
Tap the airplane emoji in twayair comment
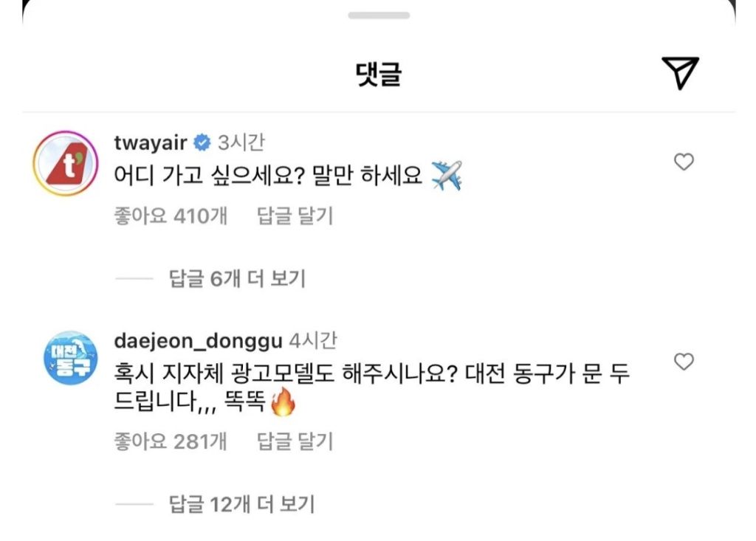(x=447, y=176)
